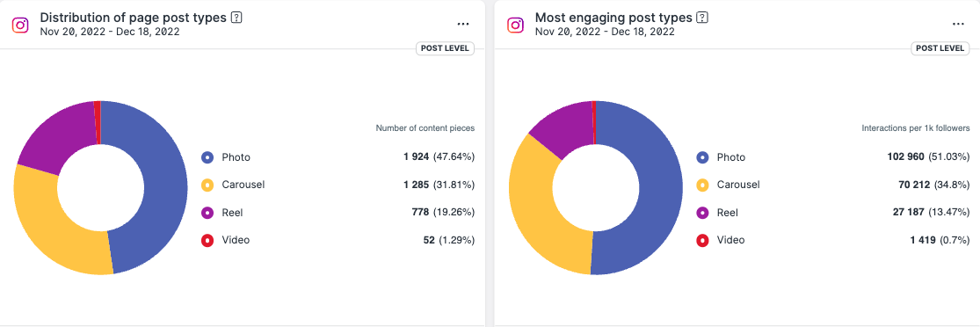Toggle Reel legend marker in Most engaging chart
Viewport: 980px width, 327px height.
(x=702, y=213)
